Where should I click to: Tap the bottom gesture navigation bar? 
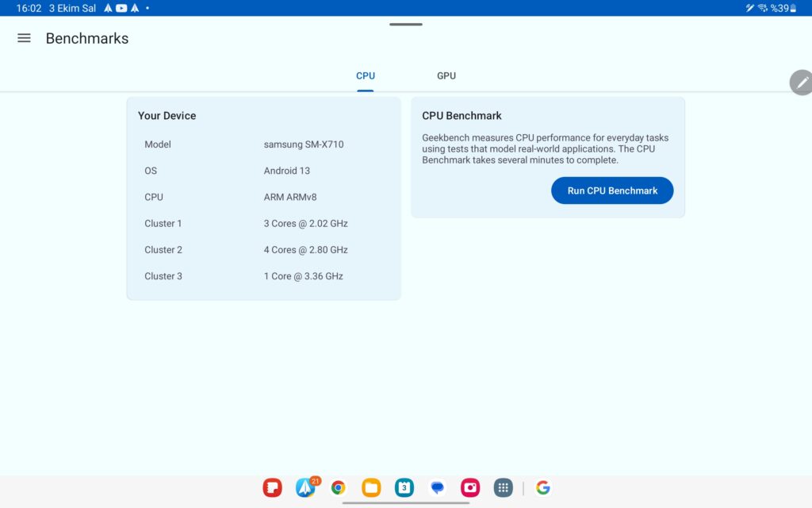[x=406, y=502]
